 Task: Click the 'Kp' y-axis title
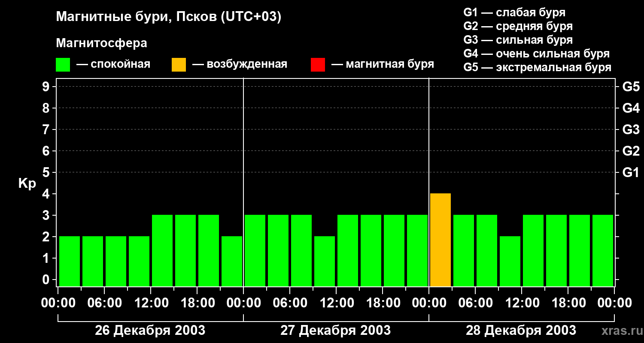point(27,184)
